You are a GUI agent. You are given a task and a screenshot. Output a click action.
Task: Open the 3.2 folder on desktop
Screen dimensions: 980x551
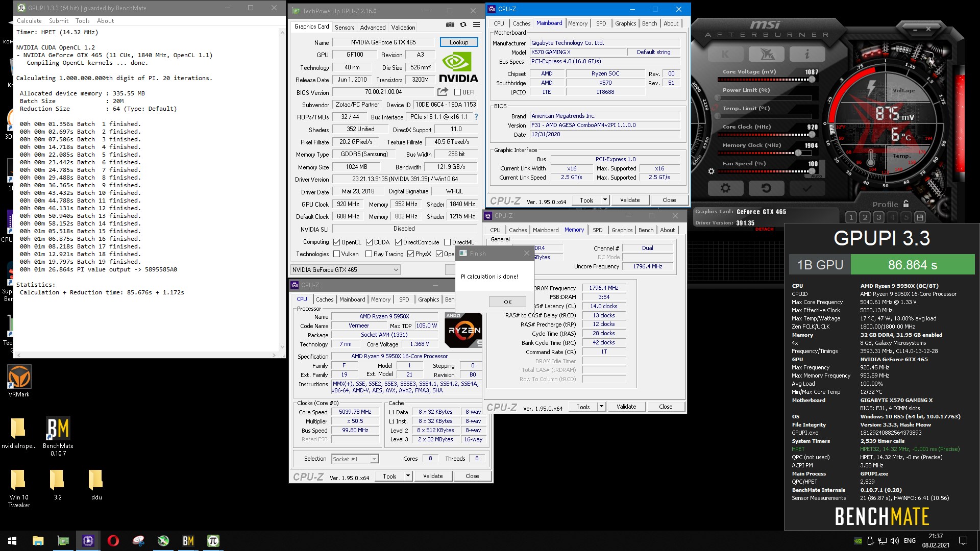57,485
